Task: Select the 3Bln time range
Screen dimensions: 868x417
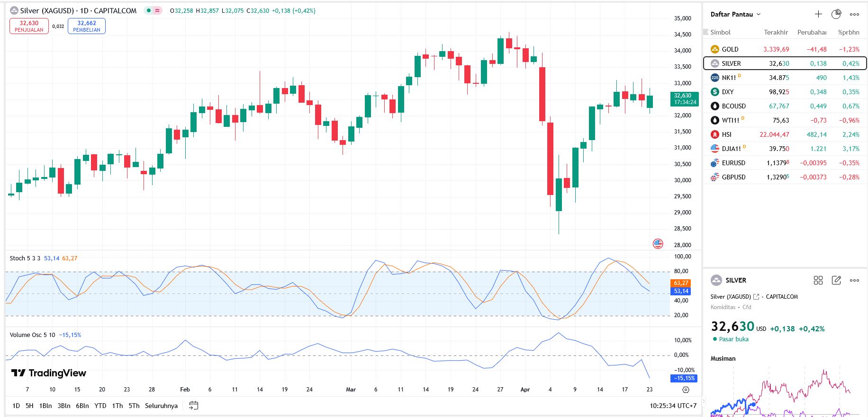Action: 63,406
